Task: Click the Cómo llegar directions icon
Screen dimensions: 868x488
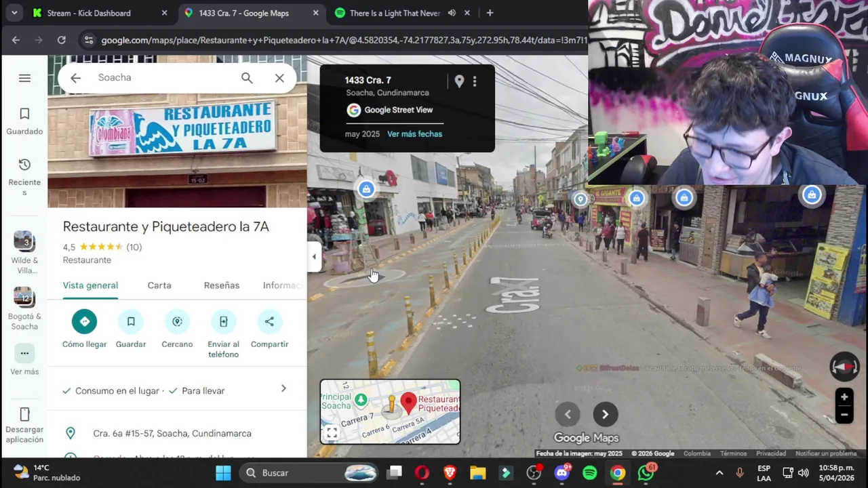Action: [x=85, y=321]
